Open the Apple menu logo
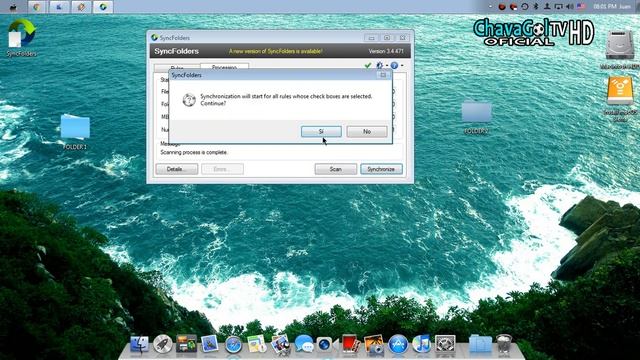Screen dimensions: 640x360 click(13, 7)
